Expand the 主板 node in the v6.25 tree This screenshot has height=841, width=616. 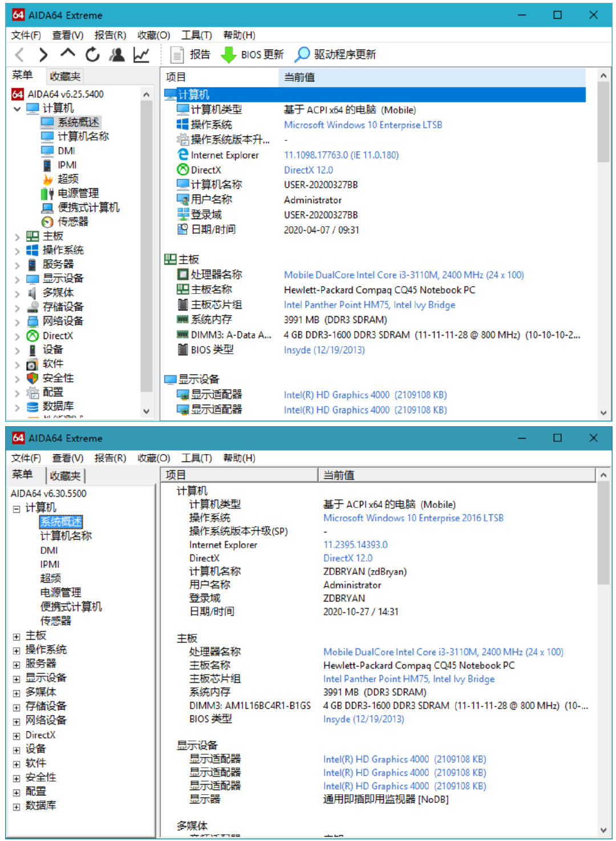tap(17, 236)
